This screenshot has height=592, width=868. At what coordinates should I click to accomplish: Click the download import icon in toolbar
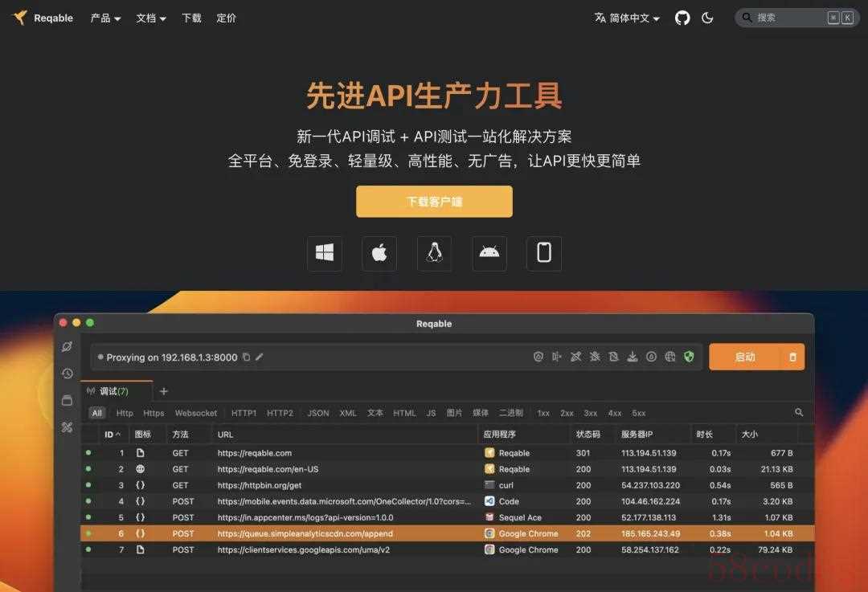633,357
